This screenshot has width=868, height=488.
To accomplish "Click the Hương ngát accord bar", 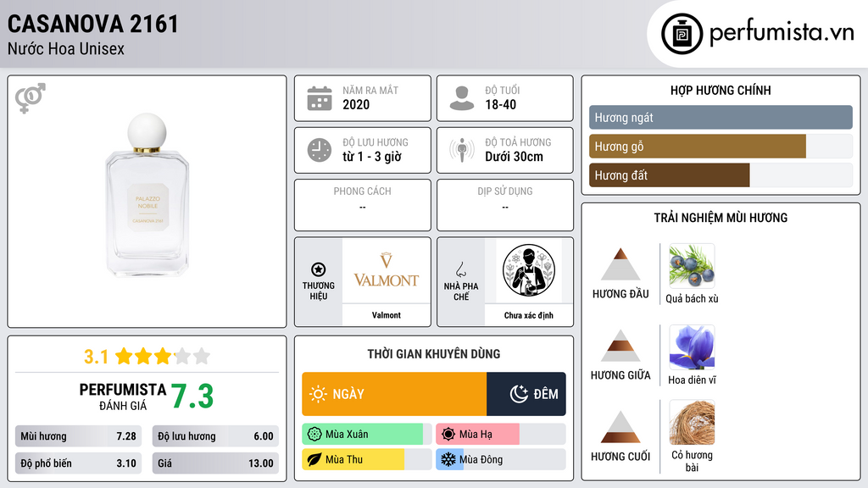I will (x=721, y=117).
